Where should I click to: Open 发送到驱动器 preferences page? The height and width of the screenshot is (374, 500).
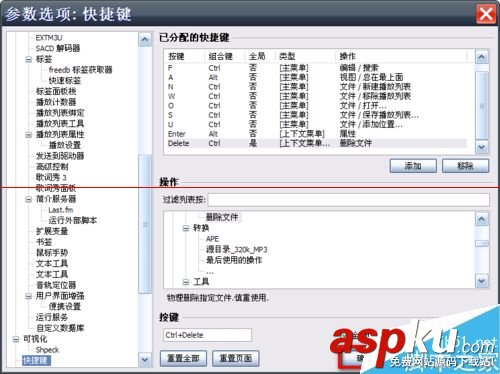pyautogui.click(x=60, y=156)
